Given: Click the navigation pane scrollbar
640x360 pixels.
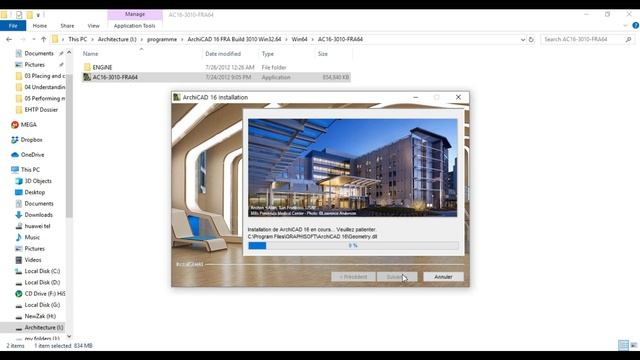Looking at the screenshot, I should (69, 146).
